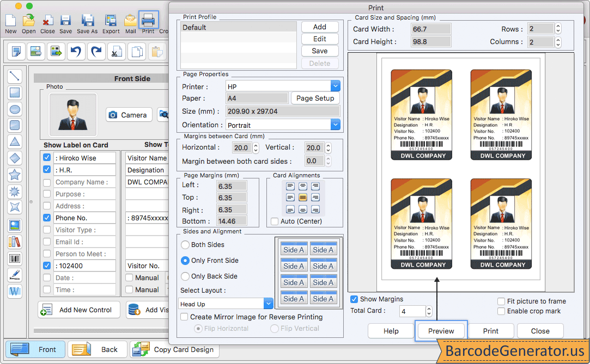This screenshot has width=590, height=364.
Task: Select the Only Back Side option
Action: coord(185,276)
